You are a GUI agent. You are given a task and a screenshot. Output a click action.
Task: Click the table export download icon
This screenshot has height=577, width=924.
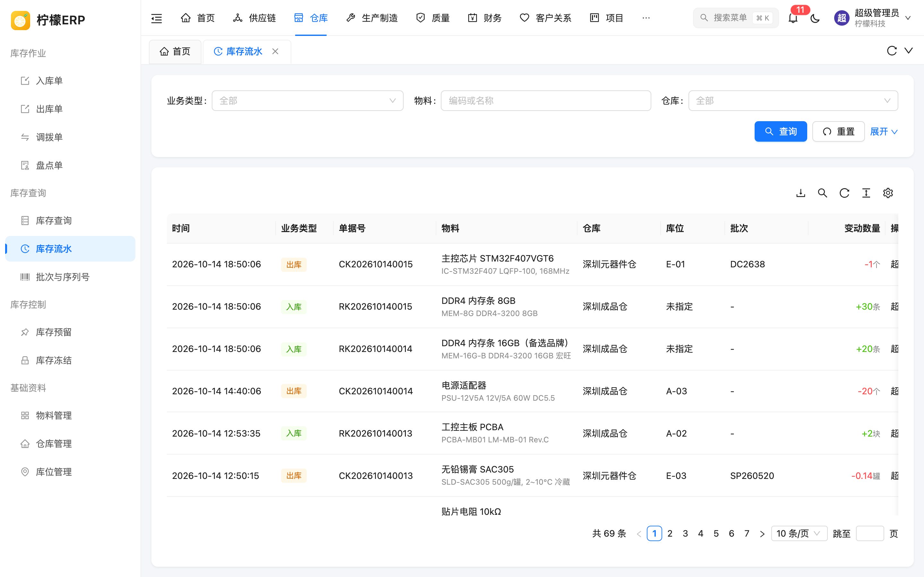[801, 193]
